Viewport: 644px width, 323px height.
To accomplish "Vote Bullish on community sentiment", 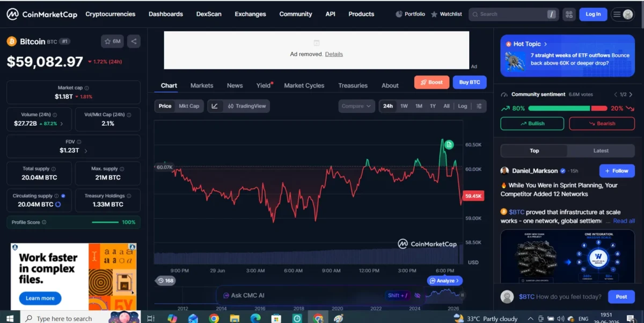I will (x=532, y=124).
